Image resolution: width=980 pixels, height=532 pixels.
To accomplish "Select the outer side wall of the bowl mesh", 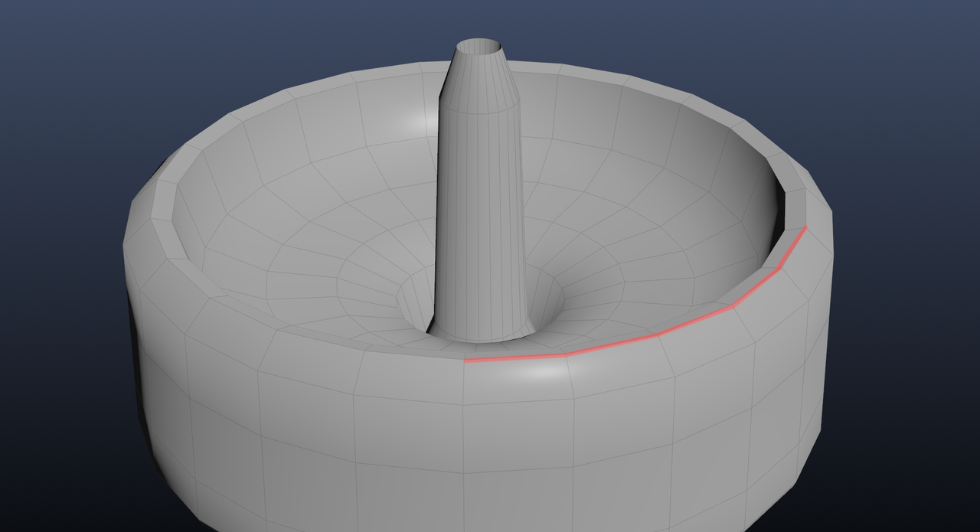I will (x=475, y=436).
